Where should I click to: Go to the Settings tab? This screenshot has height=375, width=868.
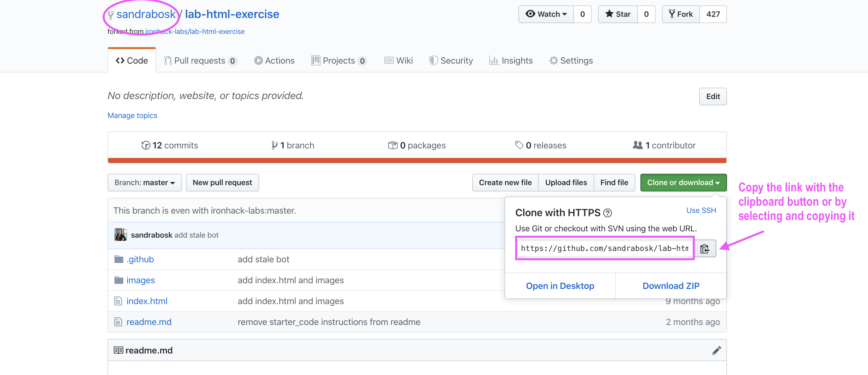coord(571,61)
